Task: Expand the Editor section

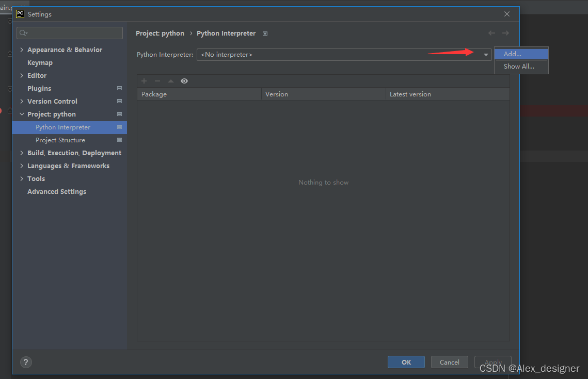Action: coord(22,75)
